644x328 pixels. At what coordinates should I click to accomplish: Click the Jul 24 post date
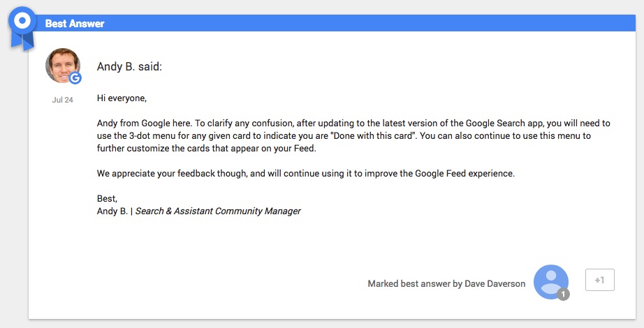(x=62, y=100)
